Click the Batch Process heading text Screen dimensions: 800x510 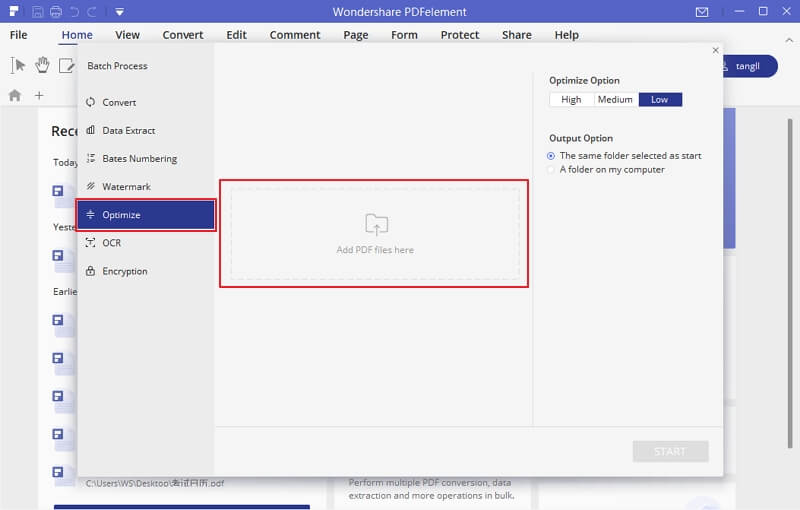117,66
